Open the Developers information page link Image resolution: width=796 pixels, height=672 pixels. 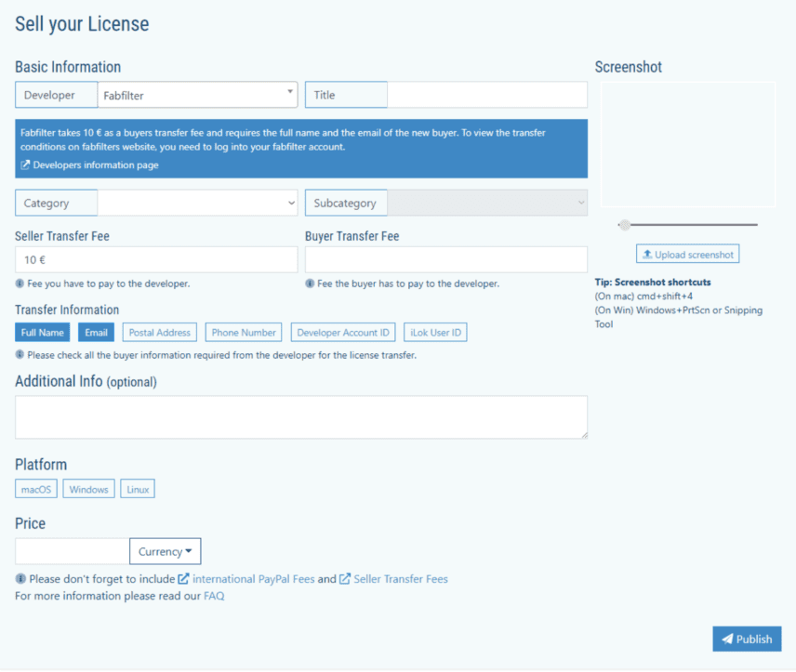96,165
